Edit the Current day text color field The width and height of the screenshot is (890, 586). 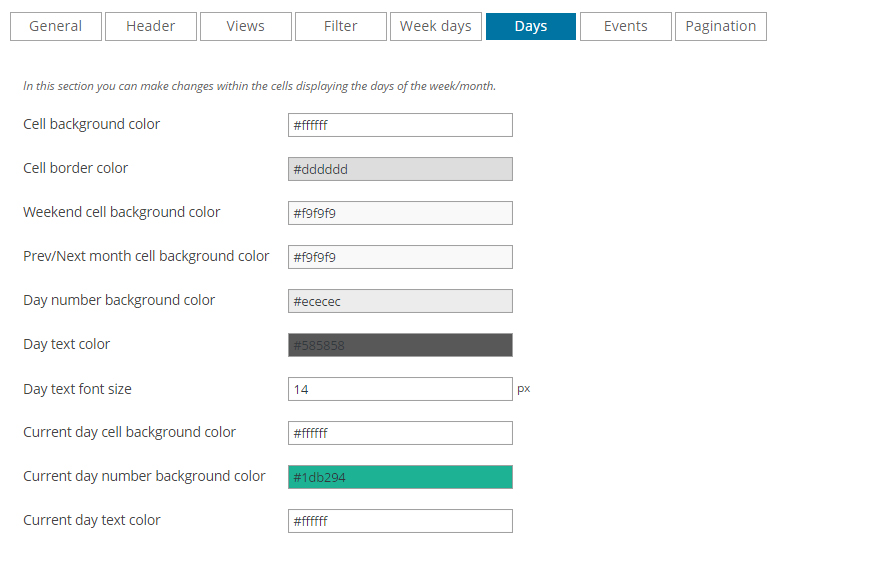pos(400,521)
